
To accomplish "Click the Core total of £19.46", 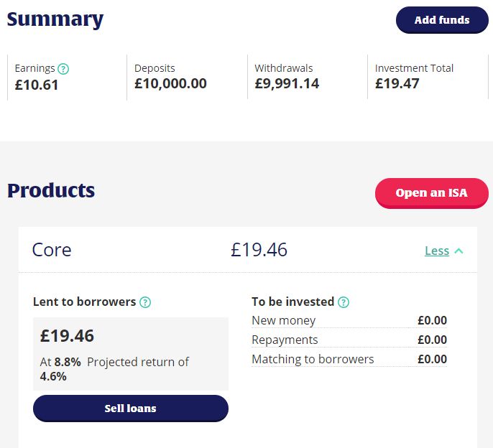I will click(259, 250).
